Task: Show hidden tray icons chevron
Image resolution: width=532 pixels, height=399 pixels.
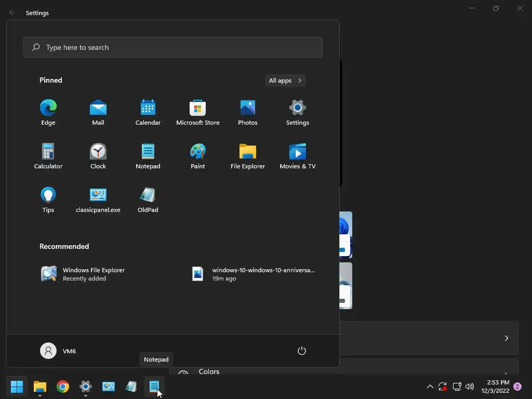Action: (x=430, y=387)
